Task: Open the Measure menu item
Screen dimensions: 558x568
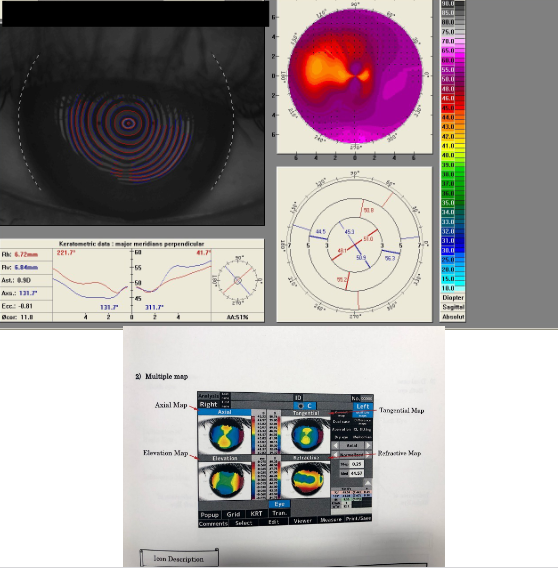Action: coord(331,520)
